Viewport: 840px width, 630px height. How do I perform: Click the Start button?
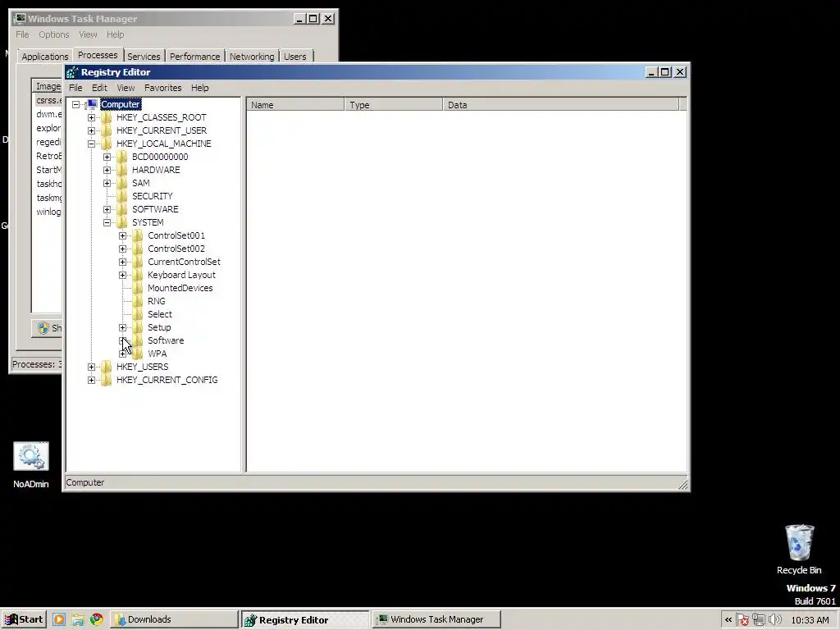point(24,620)
